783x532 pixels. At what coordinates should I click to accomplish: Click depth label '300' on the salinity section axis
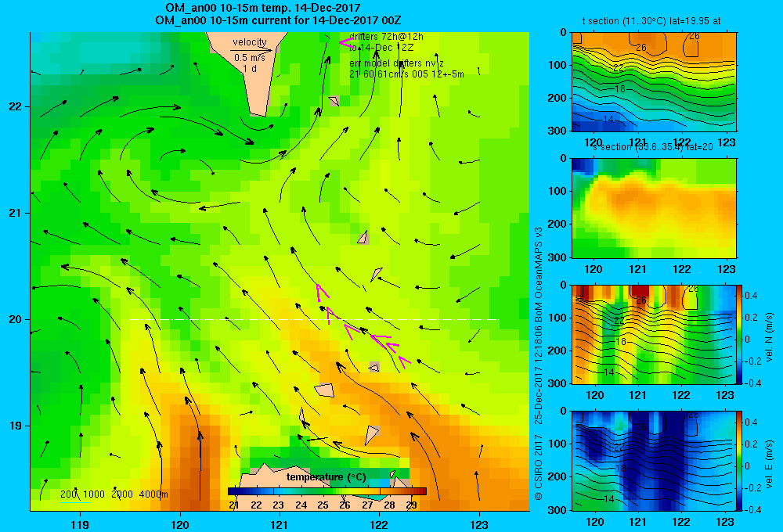click(559, 257)
